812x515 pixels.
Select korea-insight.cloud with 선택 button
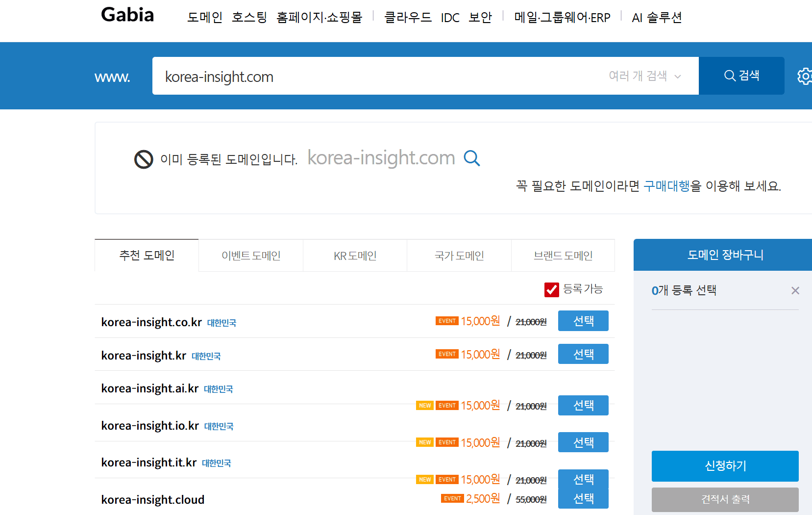(583, 498)
